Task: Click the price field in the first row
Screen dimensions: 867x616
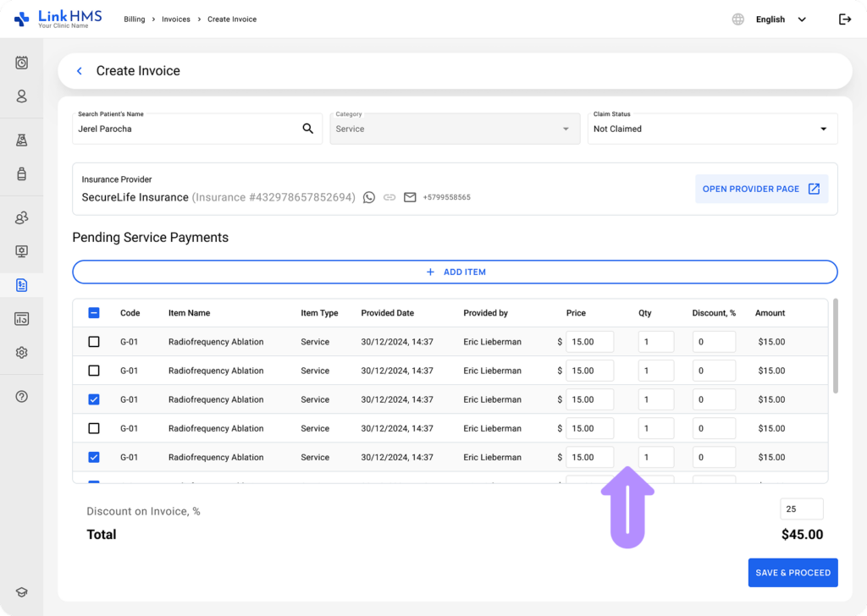Action: pyautogui.click(x=589, y=342)
